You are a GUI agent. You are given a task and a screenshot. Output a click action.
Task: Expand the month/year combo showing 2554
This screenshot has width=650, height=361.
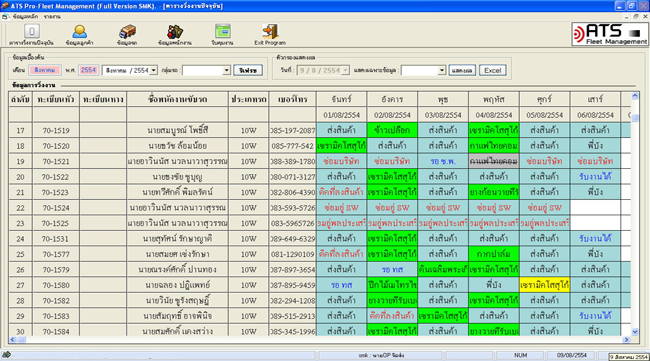tap(153, 70)
